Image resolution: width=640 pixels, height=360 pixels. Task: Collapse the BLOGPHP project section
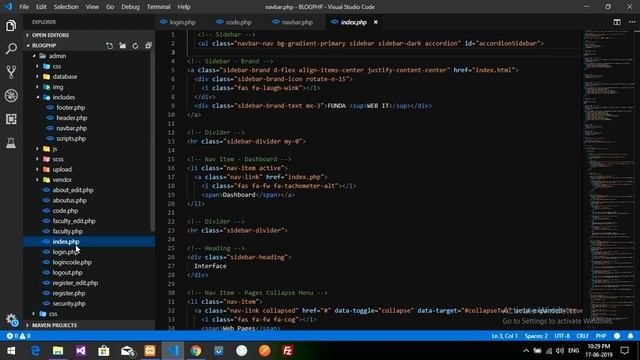point(44,45)
